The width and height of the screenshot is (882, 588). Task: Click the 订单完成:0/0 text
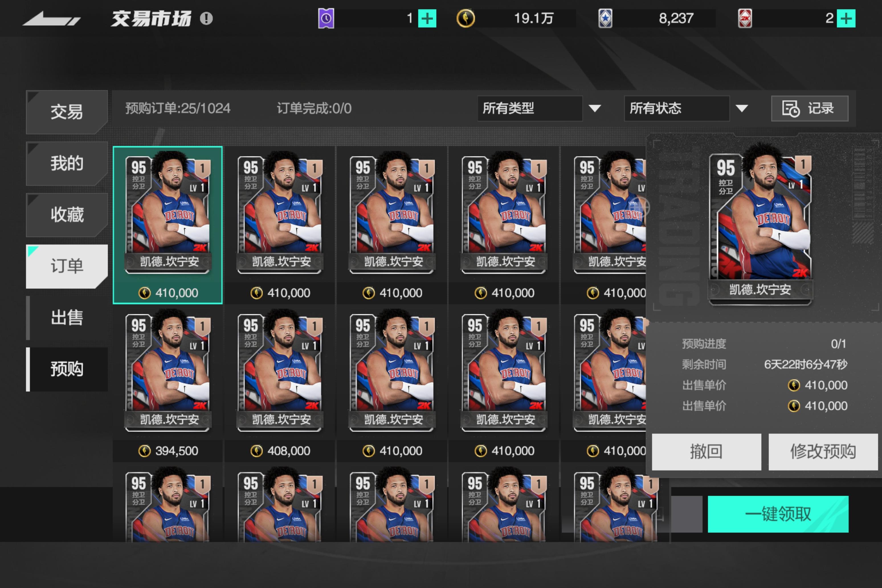tap(314, 108)
